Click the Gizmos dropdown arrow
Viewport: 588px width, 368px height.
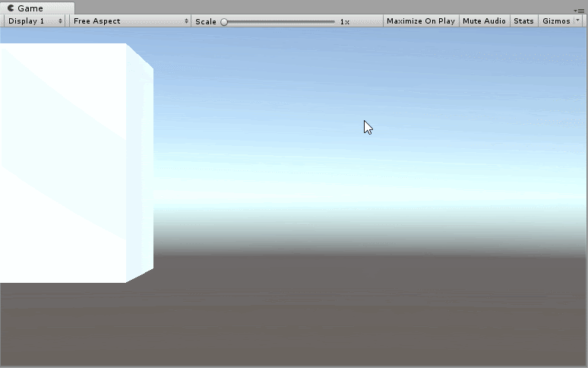point(579,21)
